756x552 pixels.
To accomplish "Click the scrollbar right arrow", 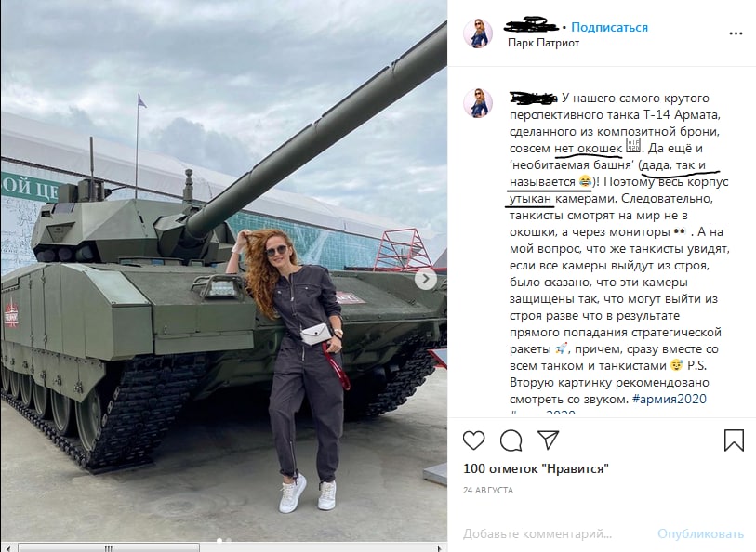I will click(x=439, y=548).
